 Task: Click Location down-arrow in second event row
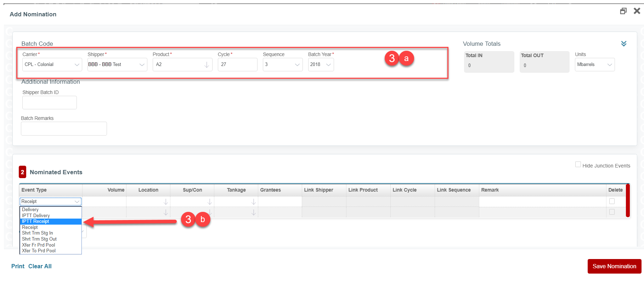tap(165, 212)
